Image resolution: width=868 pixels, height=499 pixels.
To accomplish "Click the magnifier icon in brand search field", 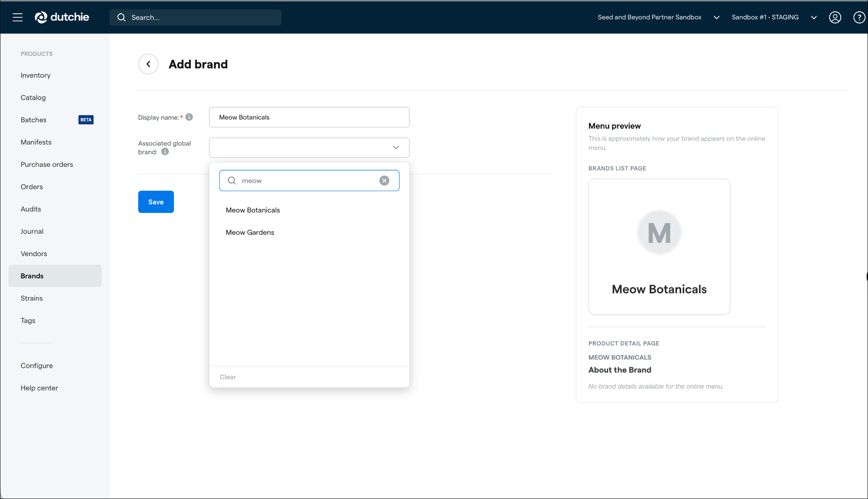I will coord(232,180).
